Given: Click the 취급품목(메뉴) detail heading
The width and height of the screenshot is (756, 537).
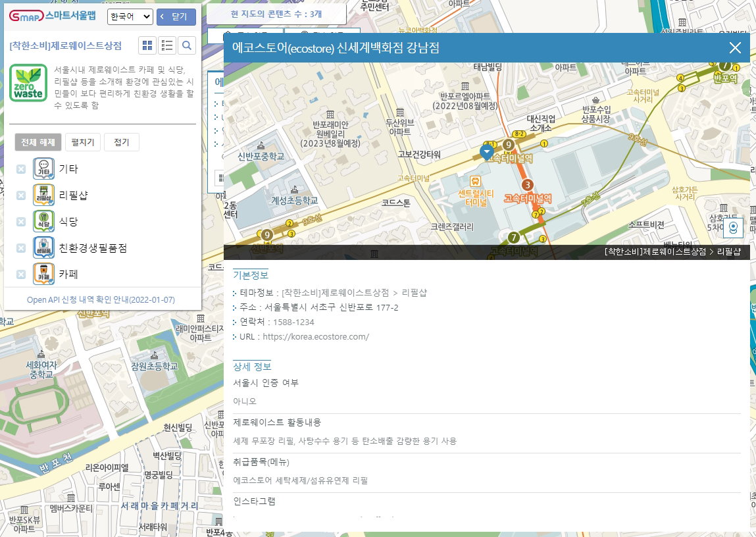Looking at the screenshot, I should [261, 462].
